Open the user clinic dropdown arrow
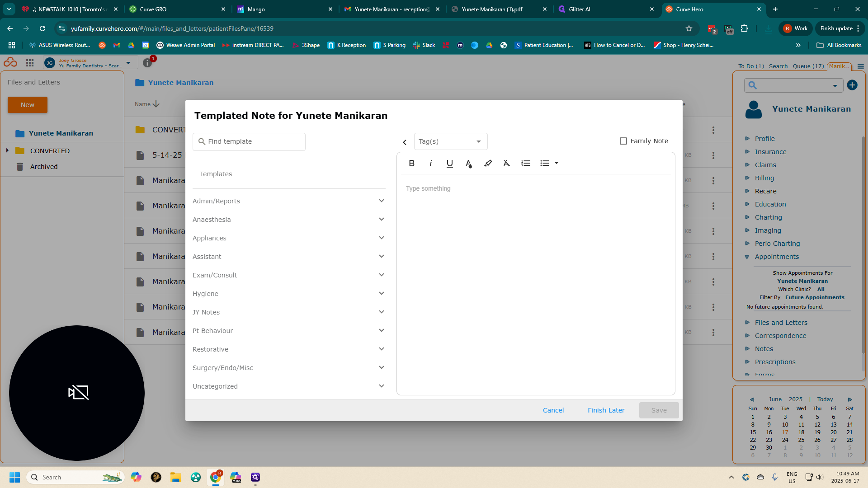Screen dimensions: 868x488 (x=128, y=63)
